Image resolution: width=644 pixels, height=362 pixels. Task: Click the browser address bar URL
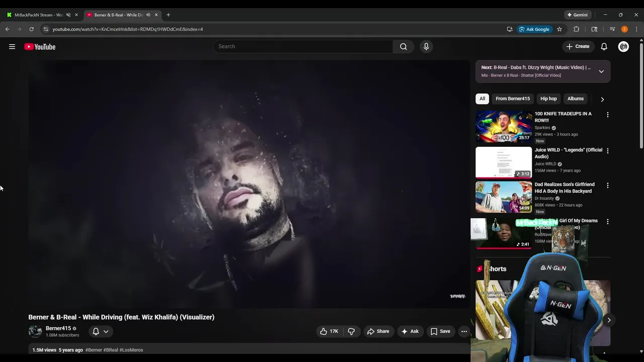[x=128, y=29]
